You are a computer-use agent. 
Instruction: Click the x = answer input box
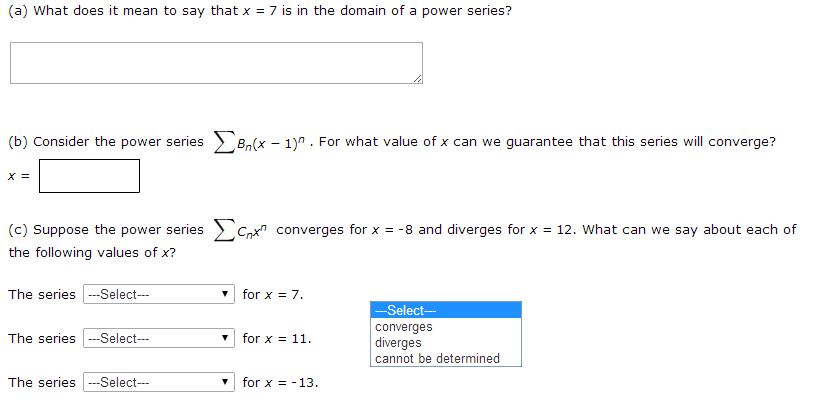coord(89,176)
